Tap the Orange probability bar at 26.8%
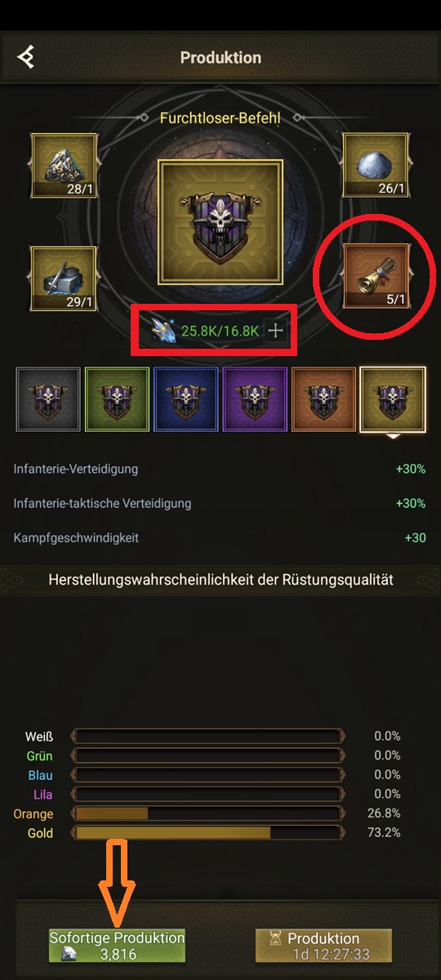This screenshot has height=980, width=441. [x=206, y=813]
